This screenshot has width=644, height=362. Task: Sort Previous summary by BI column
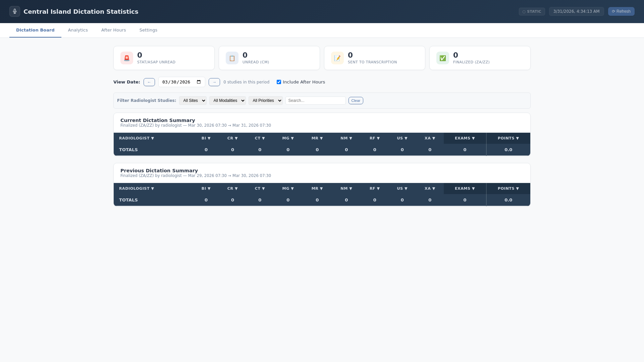click(206, 188)
